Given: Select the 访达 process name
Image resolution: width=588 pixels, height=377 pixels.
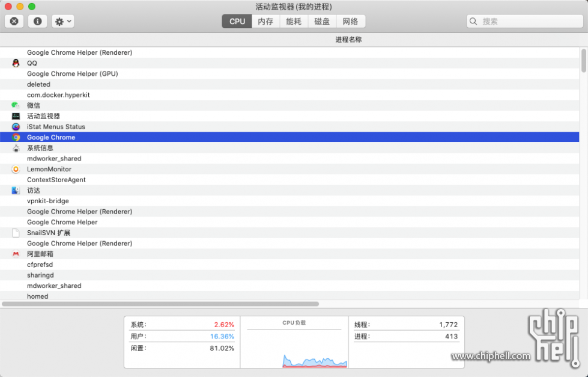Looking at the screenshot, I should [34, 191].
